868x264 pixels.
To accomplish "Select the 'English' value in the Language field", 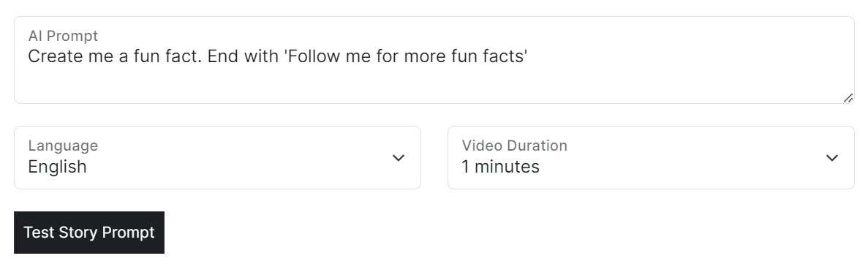I will coord(58,167).
